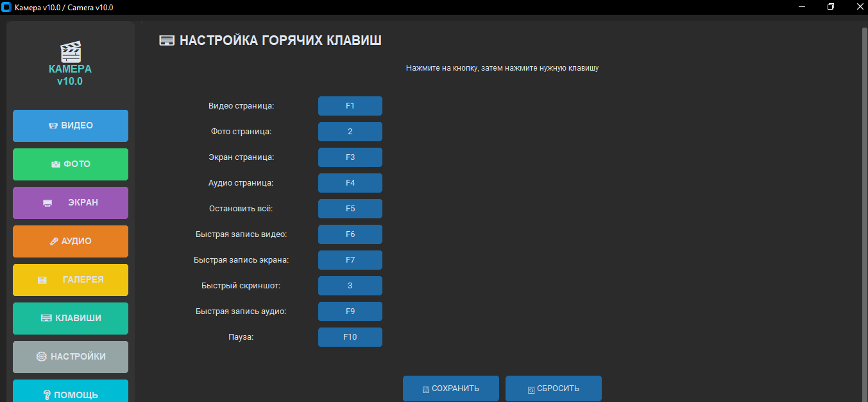Rebind hotkey 3 for Быстрый скриншот

350,286
